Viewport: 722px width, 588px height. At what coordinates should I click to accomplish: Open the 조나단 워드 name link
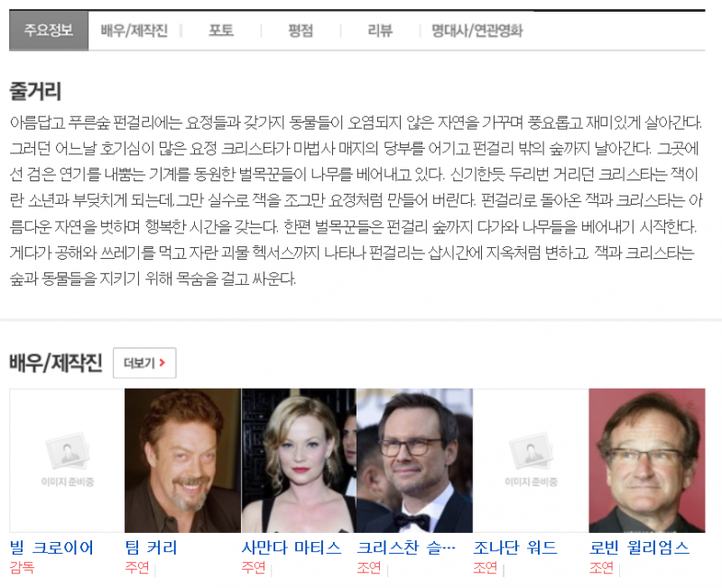click(x=515, y=547)
